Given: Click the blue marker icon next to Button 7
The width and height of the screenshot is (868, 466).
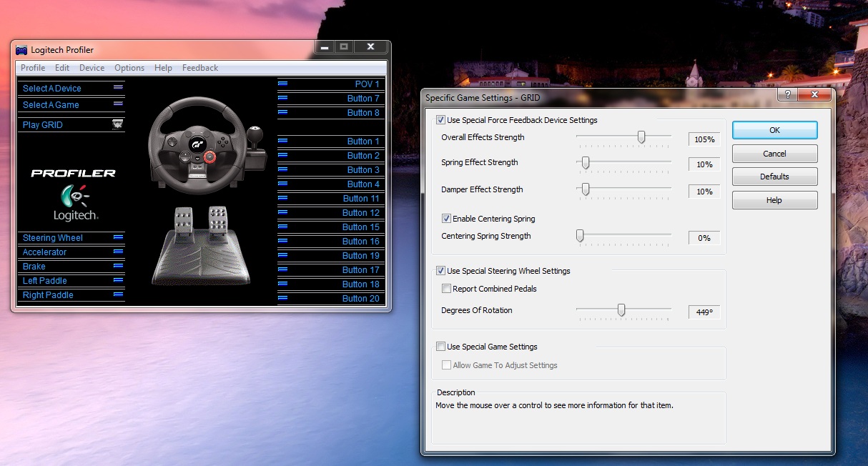Looking at the screenshot, I should pyautogui.click(x=282, y=98).
